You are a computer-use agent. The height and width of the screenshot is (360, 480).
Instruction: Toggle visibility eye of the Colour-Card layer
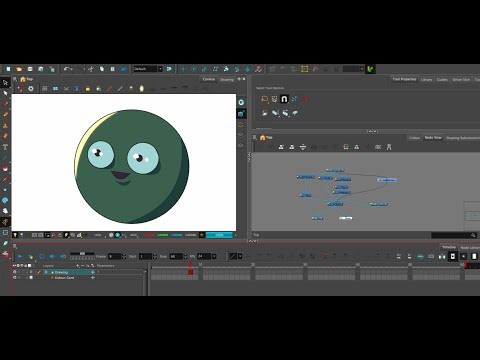click(15, 278)
